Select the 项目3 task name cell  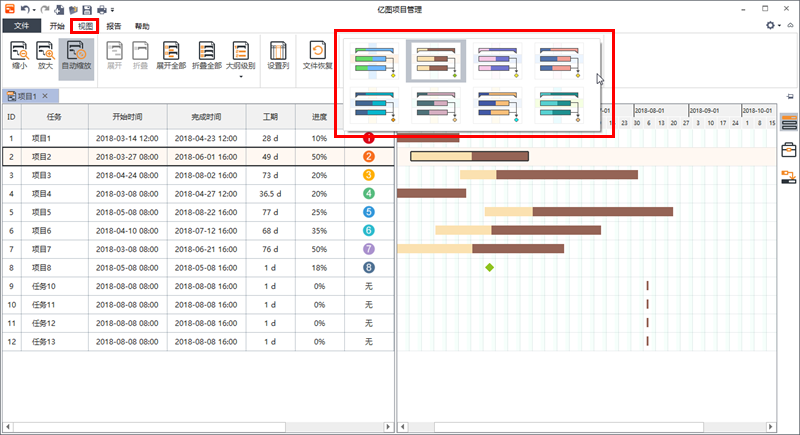[54, 175]
